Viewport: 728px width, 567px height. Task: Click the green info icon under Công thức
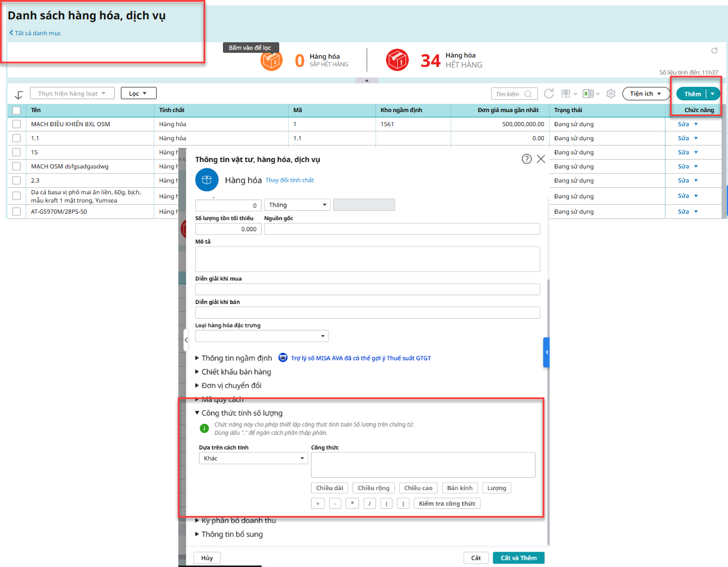point(204,428)
